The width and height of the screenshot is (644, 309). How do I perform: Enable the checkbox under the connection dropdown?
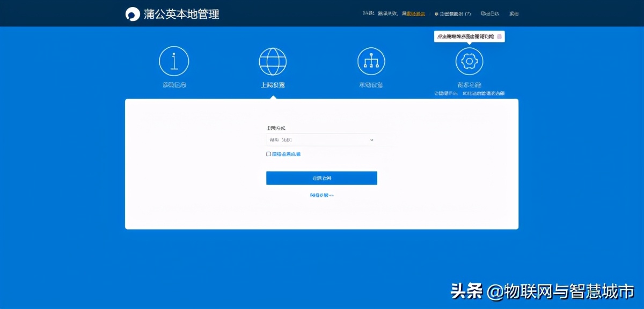pos(268,154)
